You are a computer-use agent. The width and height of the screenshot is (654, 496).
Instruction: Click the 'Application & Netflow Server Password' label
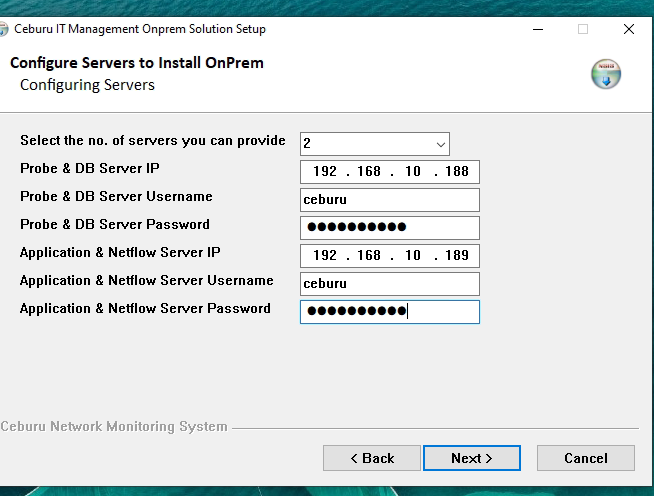click(x=145, y=309)
